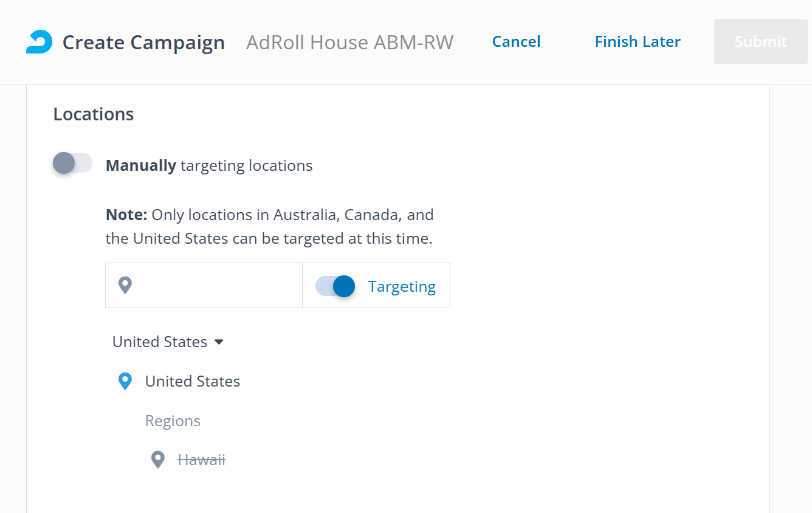
Task: Click the crossed-out Hawaii region
Action: (x=201, y=460)
